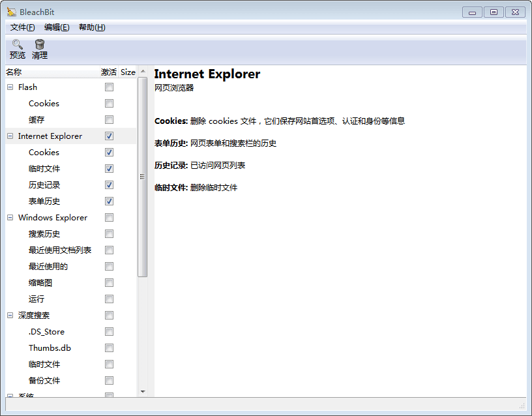This screenshot has height=416, width=532.
Task: Enable the Thumbs.db checkbox
Action: [x=109, y=348]
